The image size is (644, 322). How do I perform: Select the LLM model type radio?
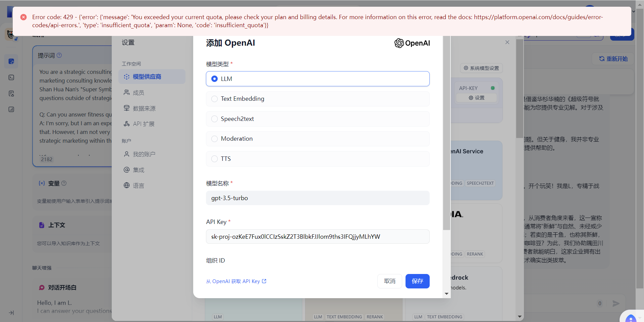click(x=317, y=79)
